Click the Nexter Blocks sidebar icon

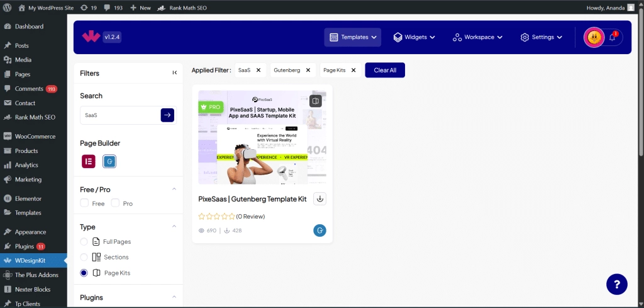pyautogui.click(x=8, y=290)
